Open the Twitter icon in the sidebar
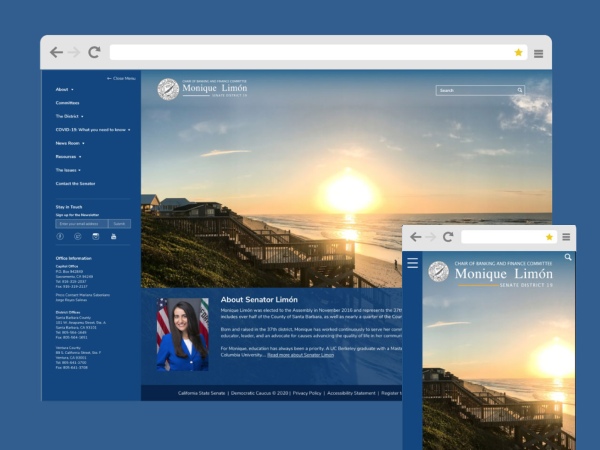 click(x=78, y=236)
